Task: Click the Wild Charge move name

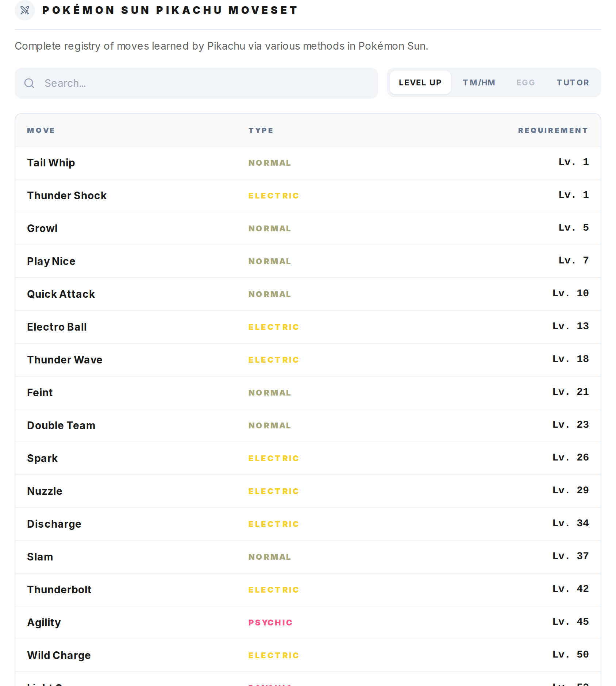Action: [x=59, y=655]
